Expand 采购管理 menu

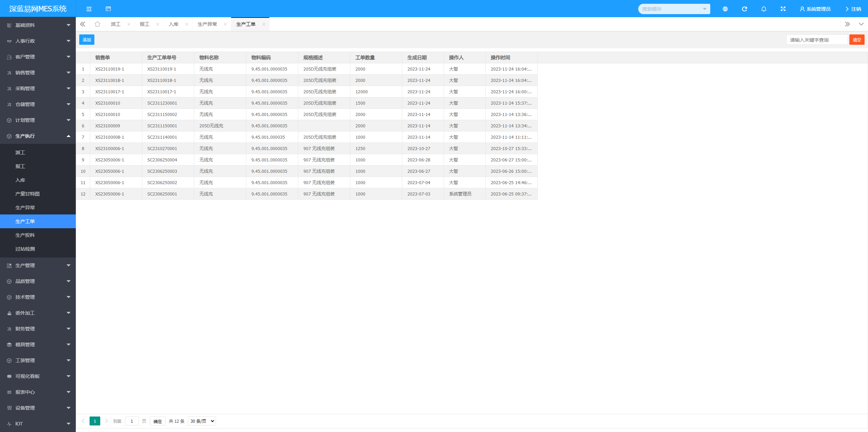click(38, 88)
